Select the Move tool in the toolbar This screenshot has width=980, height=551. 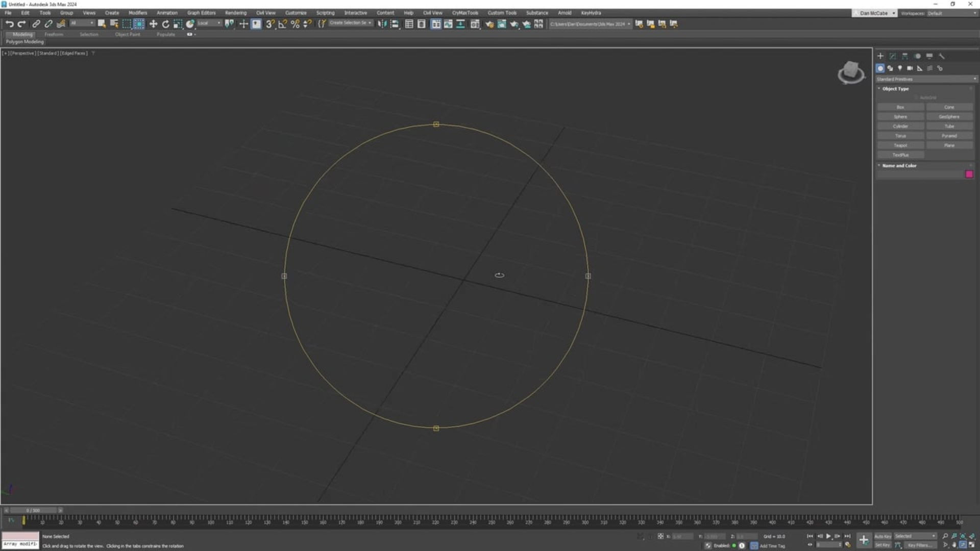(x=153, y=24)
